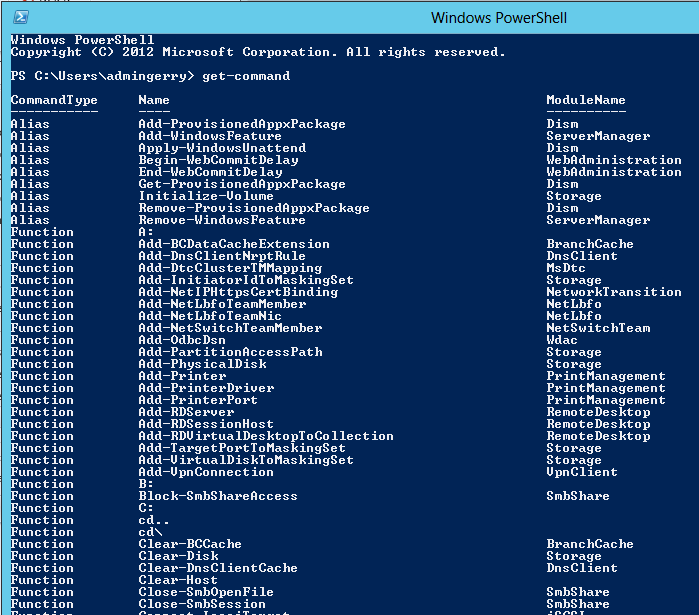Click the get-command text at the prompt
This screenshot has height=615, width=699.
[246, 76]
